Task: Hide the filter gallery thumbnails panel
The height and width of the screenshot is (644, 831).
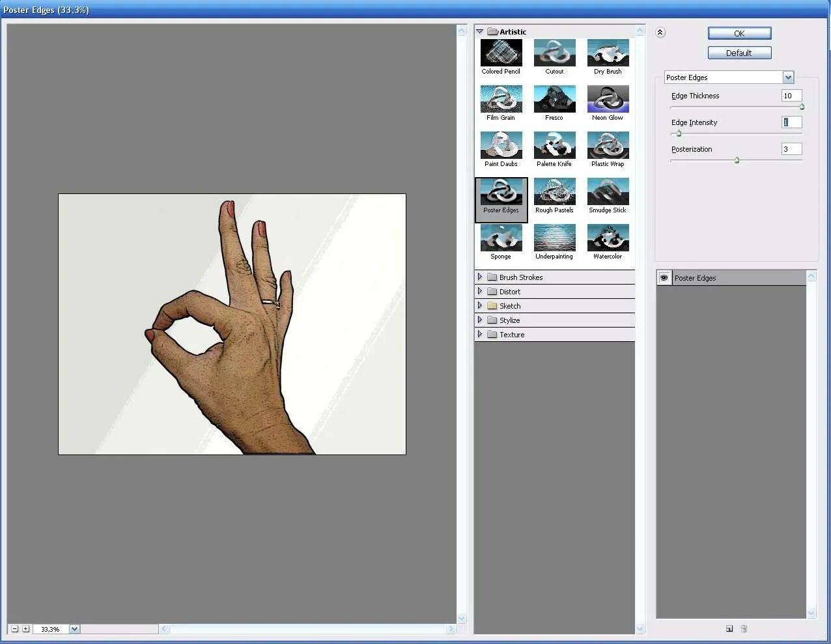Action: 660,32
